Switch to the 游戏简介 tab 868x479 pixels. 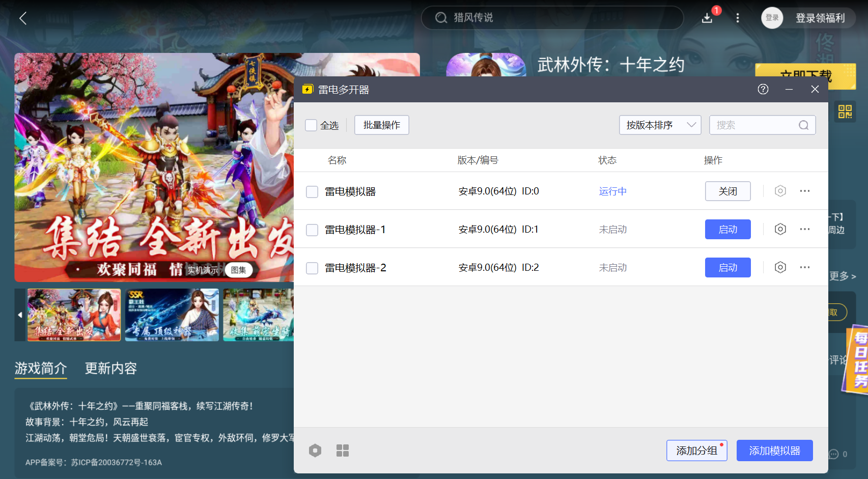pyautogui.click(x=41, y=368)
